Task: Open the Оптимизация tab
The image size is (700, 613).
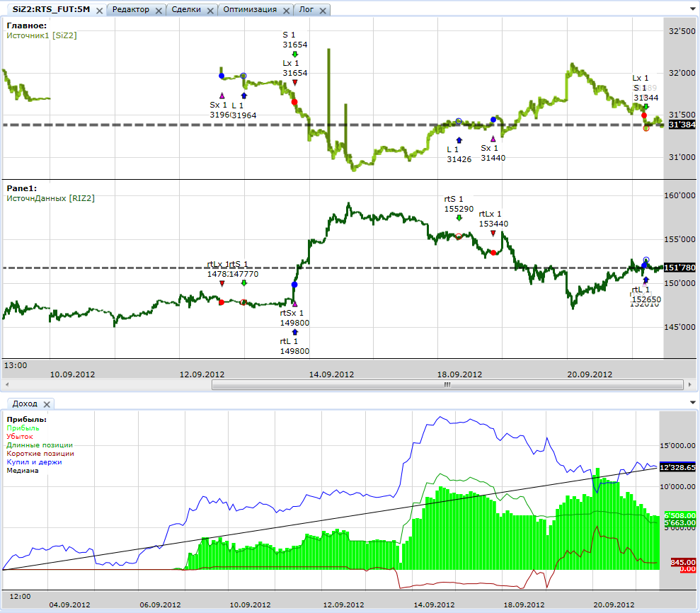Action: tap(250, 9)
